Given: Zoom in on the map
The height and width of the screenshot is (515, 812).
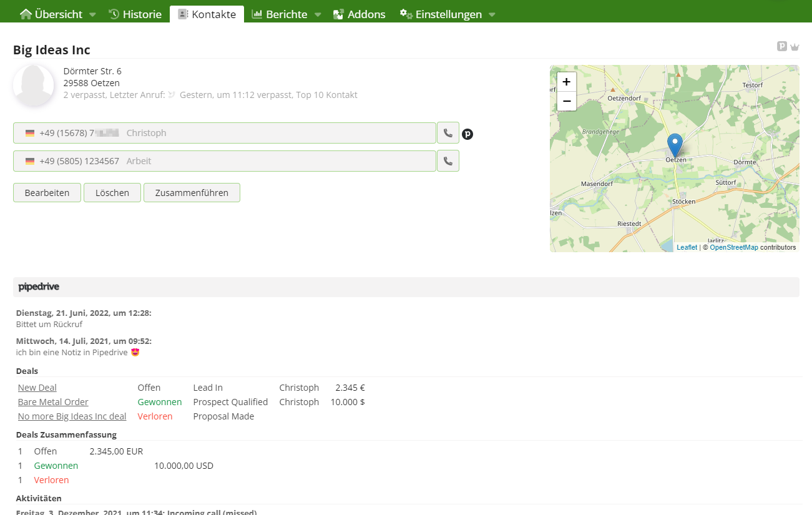Looking at the screenshot, I should point(566,82).
